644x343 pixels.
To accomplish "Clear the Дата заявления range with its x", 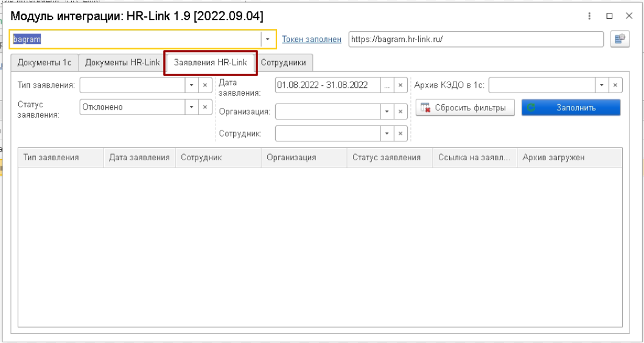I will (x=401, y=85).
